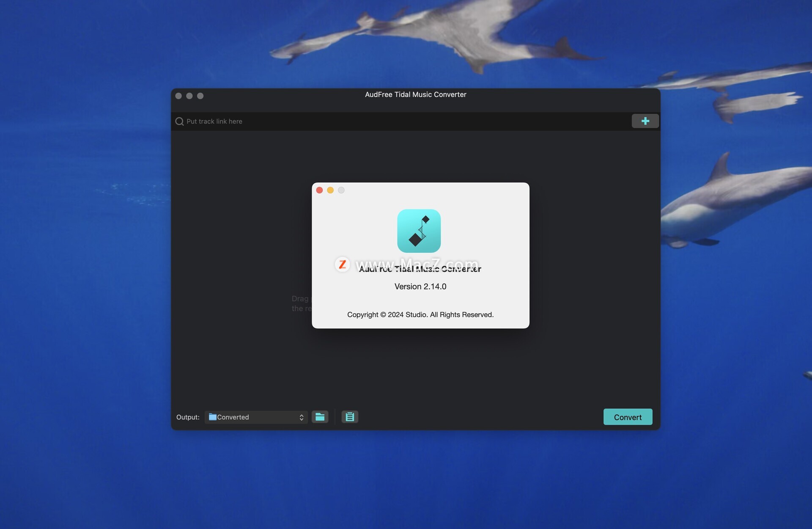
Task: Click the Output: label
Action: 188,417
